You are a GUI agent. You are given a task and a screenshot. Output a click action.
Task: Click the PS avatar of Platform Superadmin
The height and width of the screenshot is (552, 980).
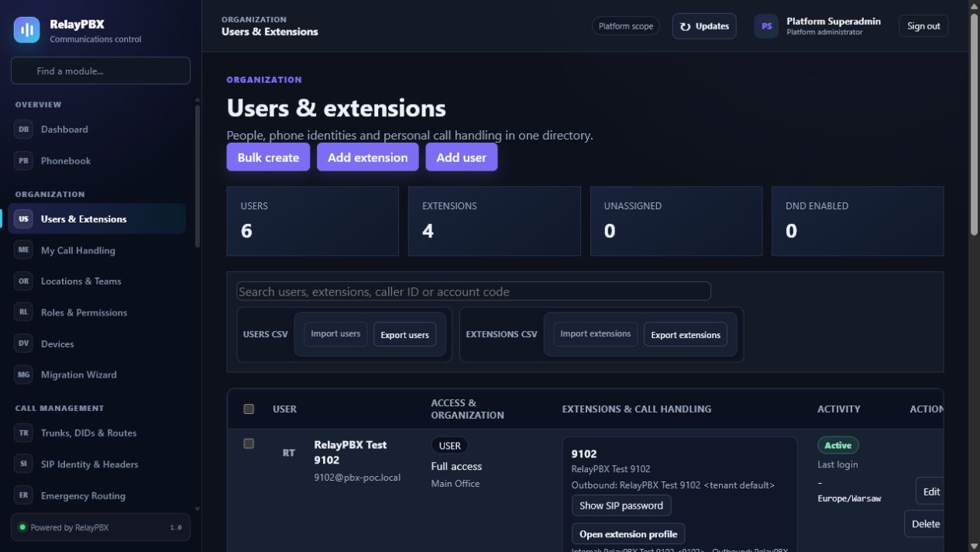(766, 26)
